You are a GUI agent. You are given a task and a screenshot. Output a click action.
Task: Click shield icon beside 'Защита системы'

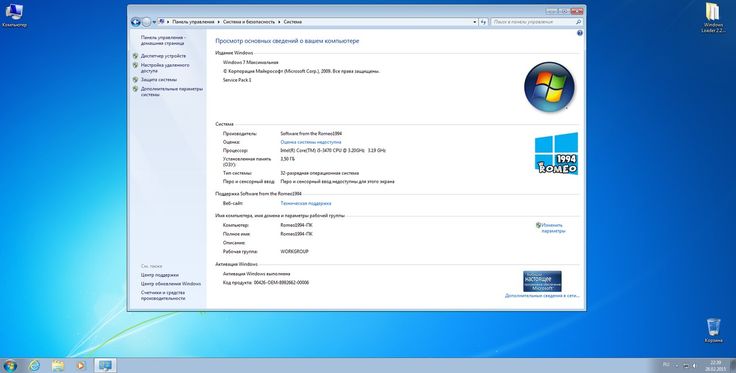(x=135, y=80)
